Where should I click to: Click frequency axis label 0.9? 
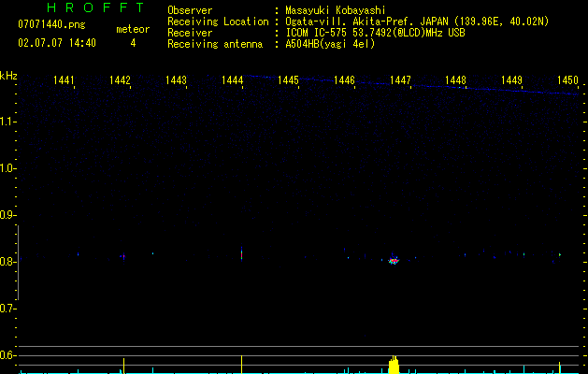(x=8, y=215)
